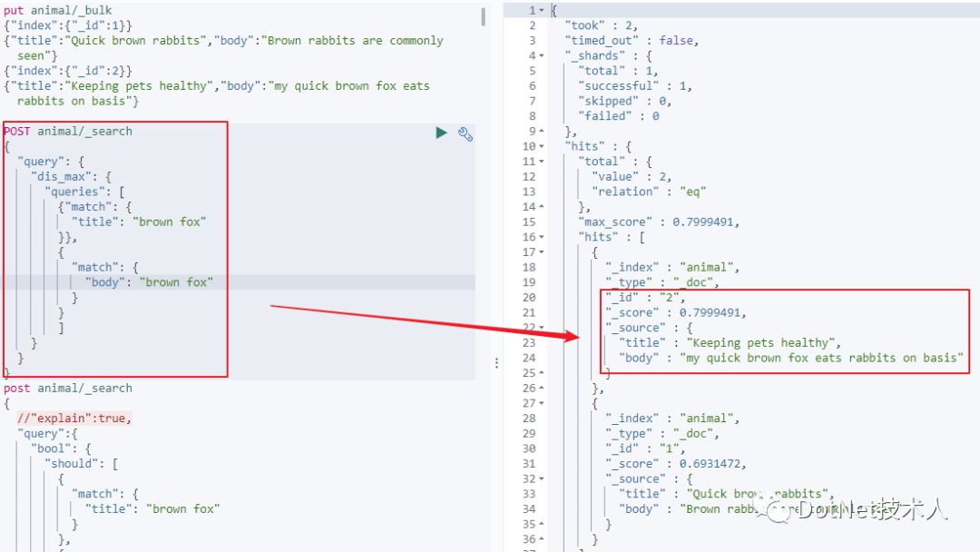Click the vertical dots pane divider handle
This screenshot has height=552, width=980.
pyautogui.click(x=495, y=362)
